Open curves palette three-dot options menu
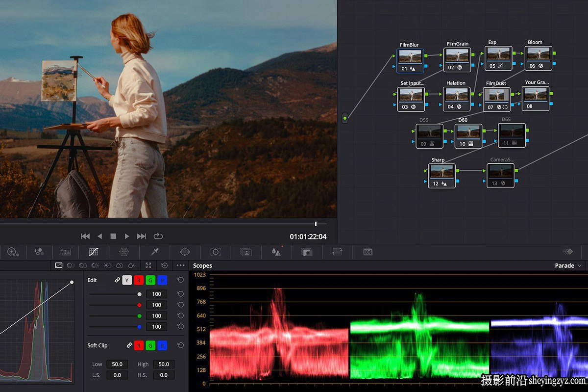 coord(180,265)
